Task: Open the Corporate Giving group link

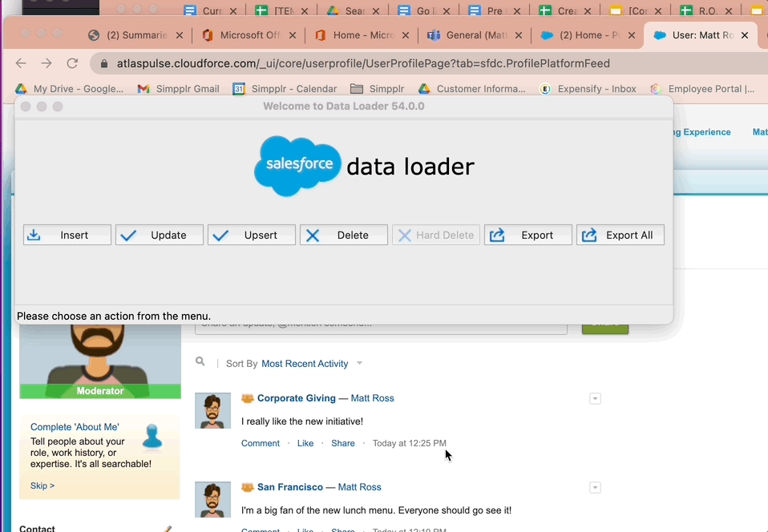Action: (x=297, y=398)
